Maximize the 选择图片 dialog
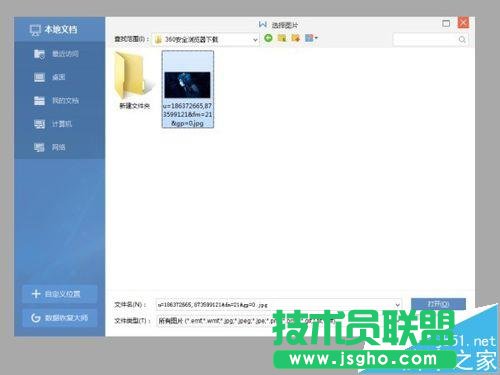 point(446,23)
